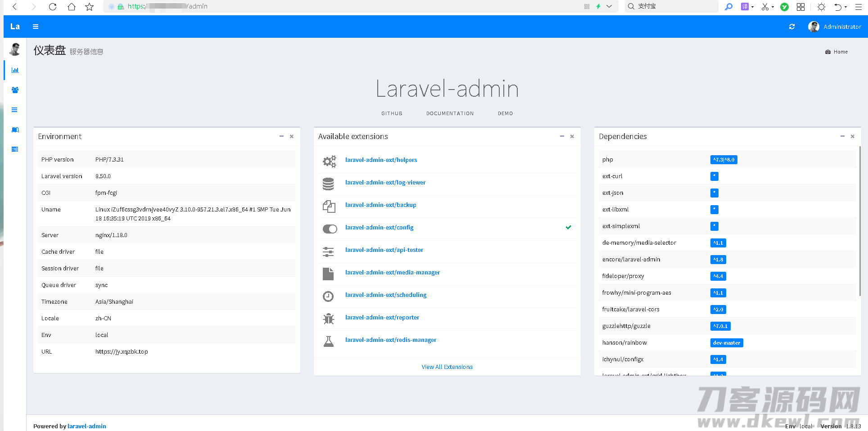
Task: Close the Environment panel
Action: 292,136
